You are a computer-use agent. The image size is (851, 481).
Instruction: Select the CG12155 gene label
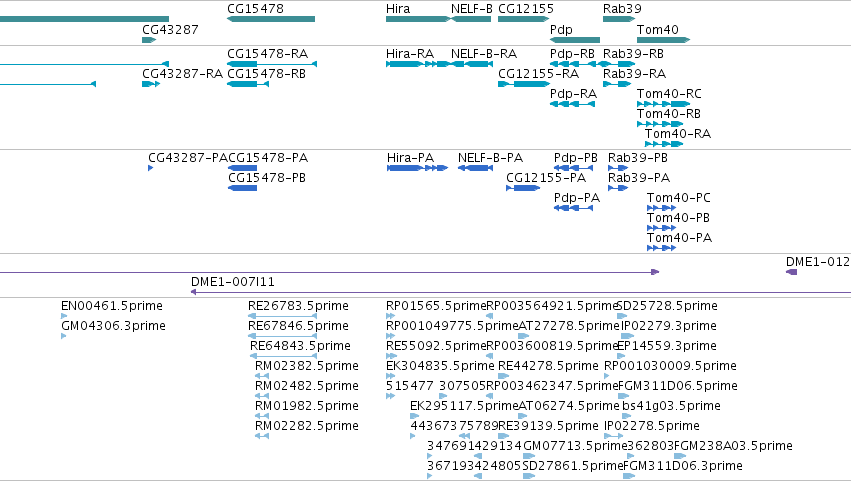(526, 9)
